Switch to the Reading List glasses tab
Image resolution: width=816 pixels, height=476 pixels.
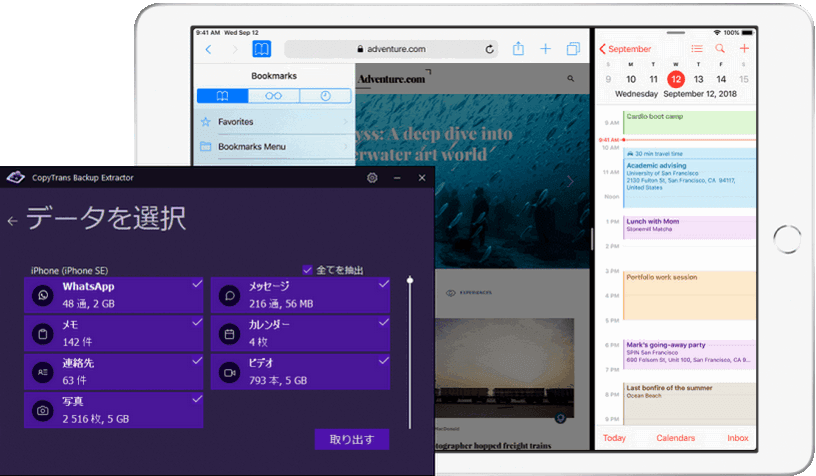click(274, 96)
